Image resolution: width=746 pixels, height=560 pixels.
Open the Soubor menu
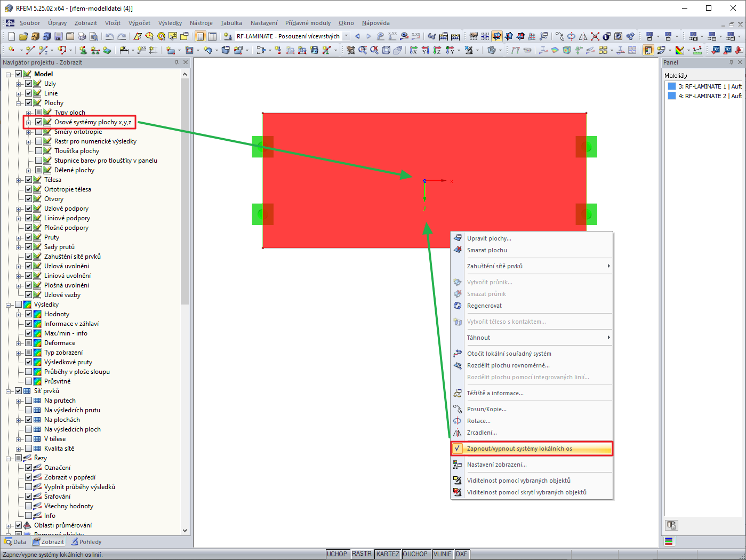[x=30, y=23]
